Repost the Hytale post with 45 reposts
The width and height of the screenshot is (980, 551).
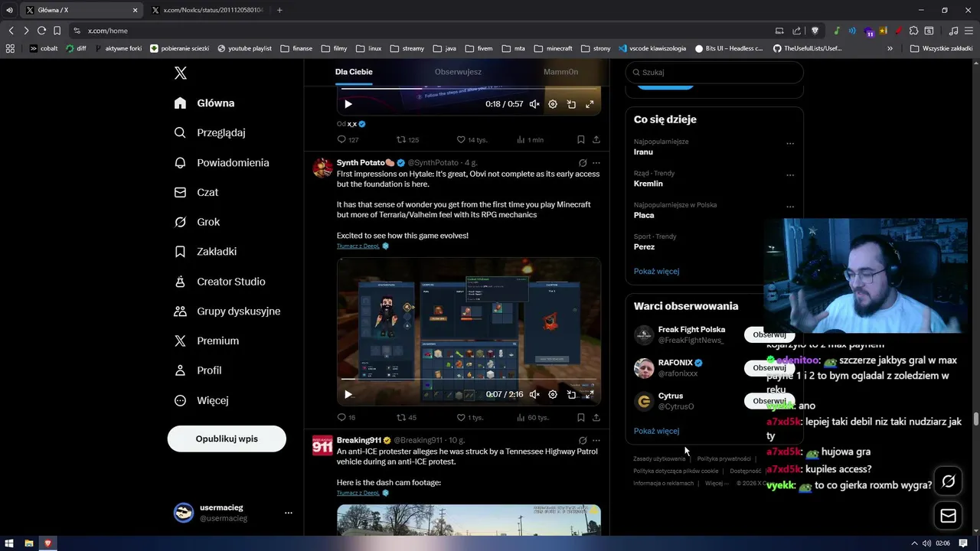[406, 418]
